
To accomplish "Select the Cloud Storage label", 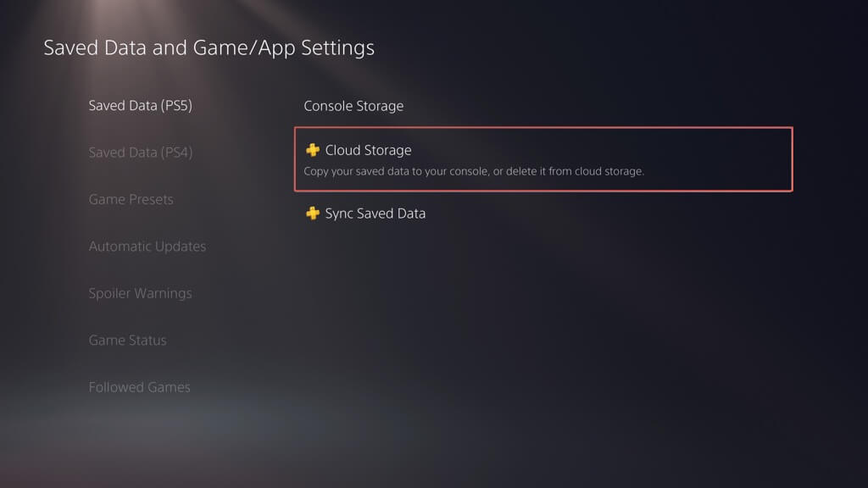I will coord(368,151).
